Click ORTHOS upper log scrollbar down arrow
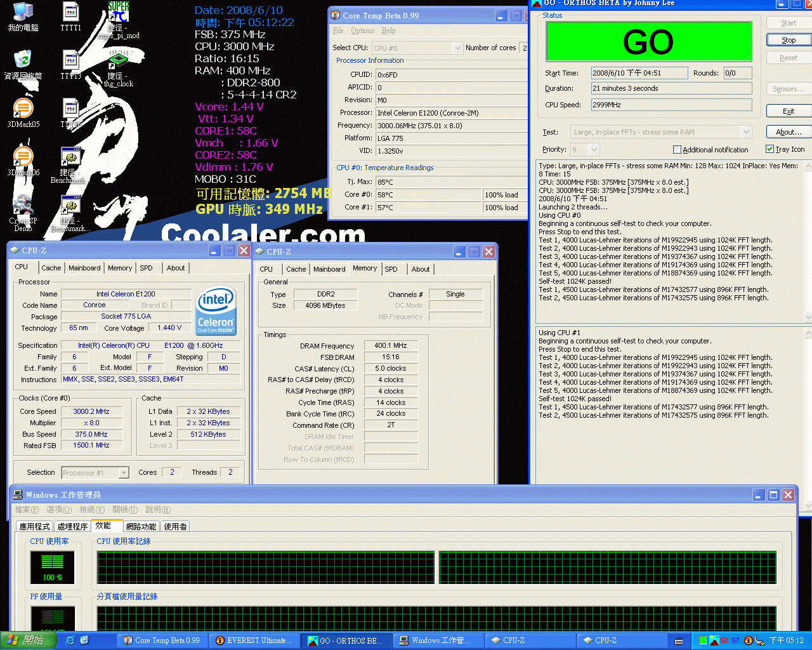 tap(808, 317)
